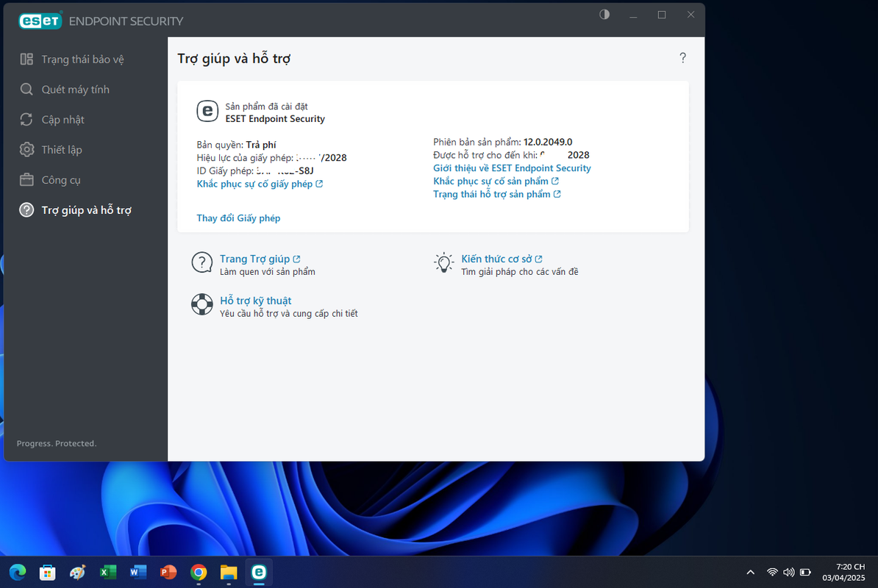878x588 pixels.
Task: Click the Trang Trợ giúp question bubble icon
Action: tap(202, 262)
